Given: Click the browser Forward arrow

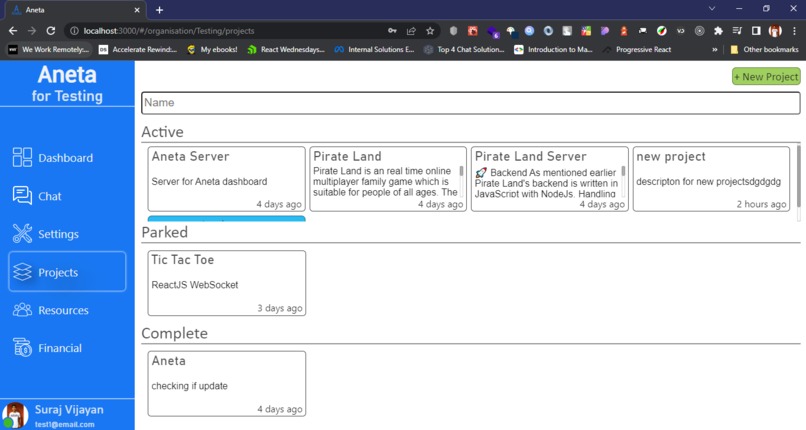Looking at the screenshot, I should 32,31.
